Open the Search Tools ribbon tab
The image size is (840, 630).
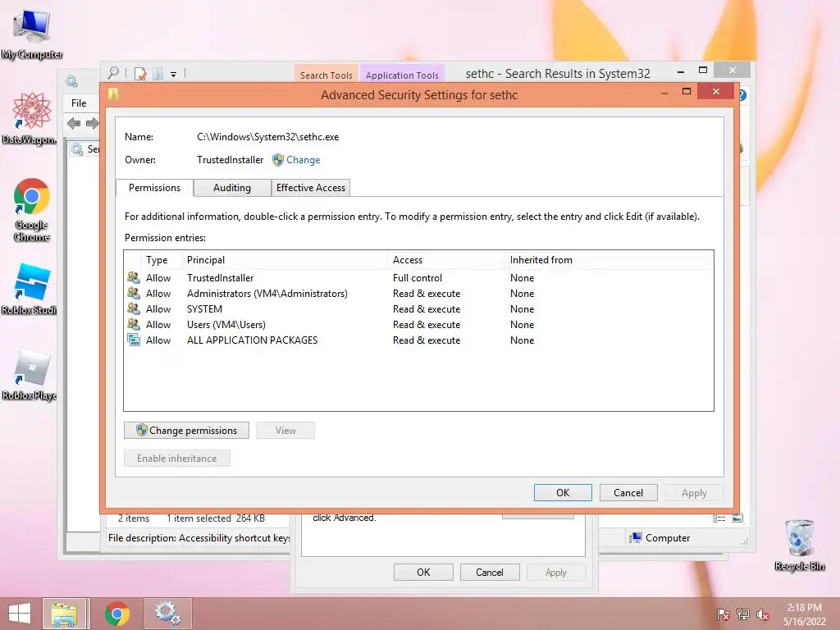(326, 75)
